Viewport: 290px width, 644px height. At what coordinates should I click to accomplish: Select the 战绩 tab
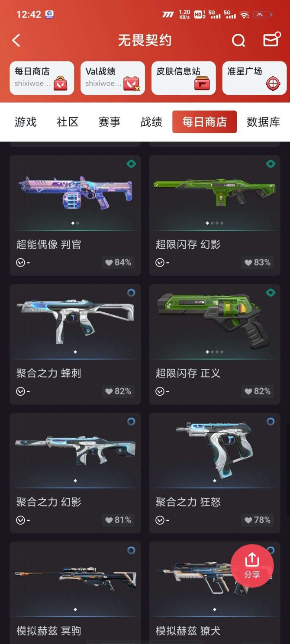151,122
